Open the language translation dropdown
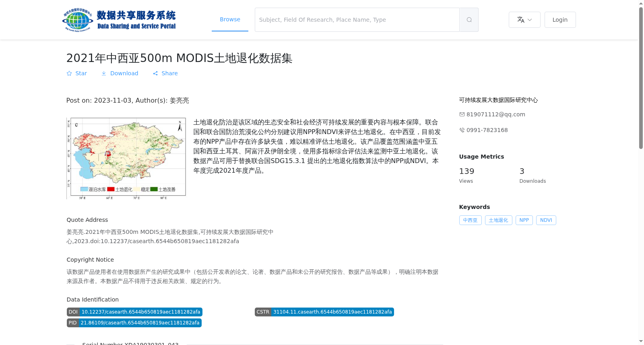644x345 pixels. [524, 20]
